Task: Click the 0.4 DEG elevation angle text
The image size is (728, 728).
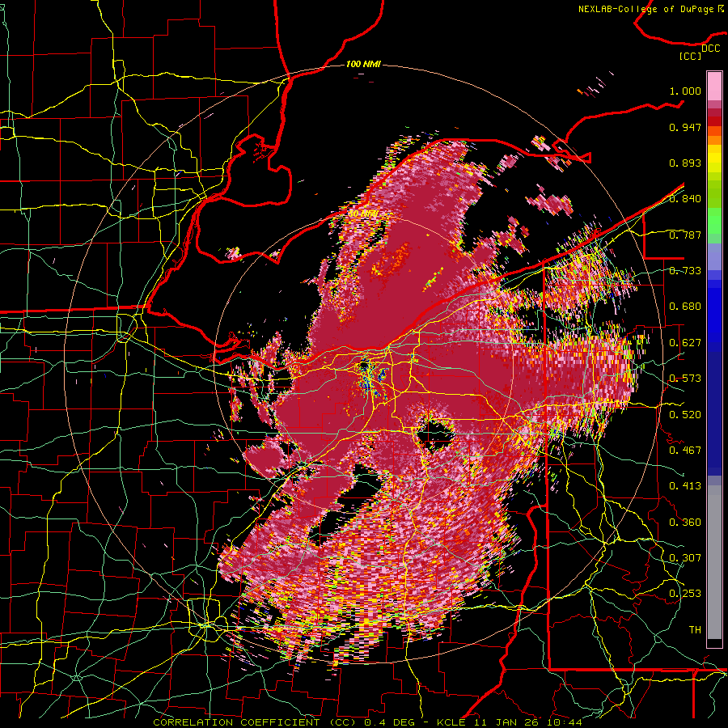Action: click(390, 722)
